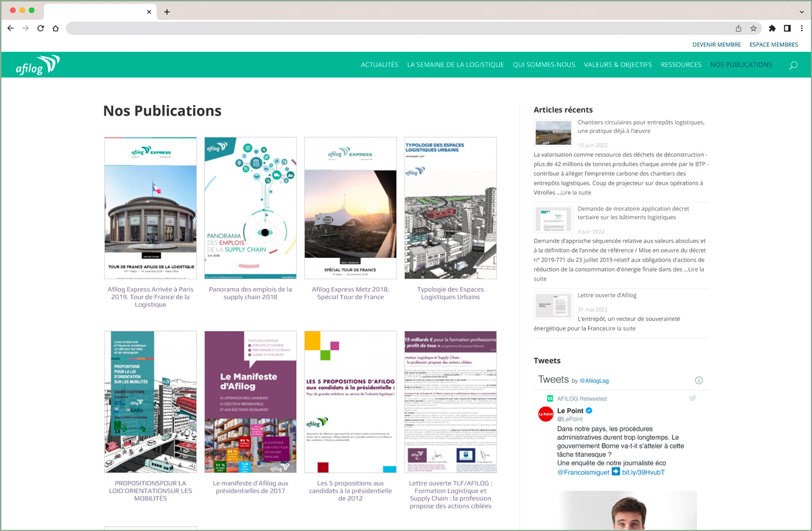
Task: Open the Propositions loi d'orientation mobilités cover
Action: click(151, 402)
